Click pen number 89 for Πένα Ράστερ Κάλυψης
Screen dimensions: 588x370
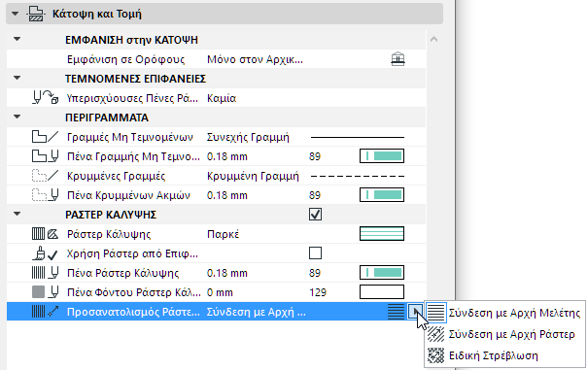pos(315,273)
